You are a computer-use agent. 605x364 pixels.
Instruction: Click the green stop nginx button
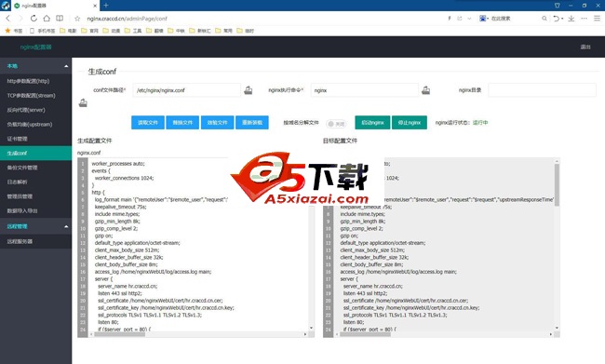(x=410, y=122)
